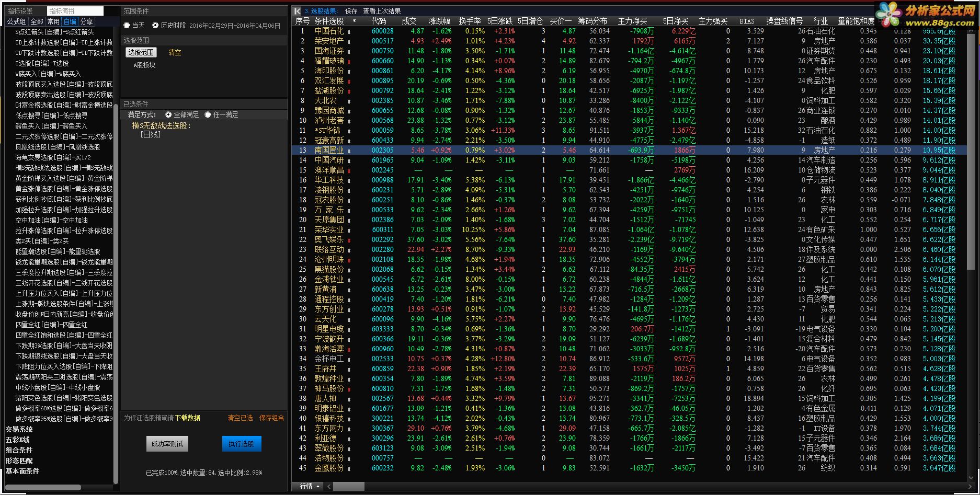The width and height of the screenshot is (980, 495).
Task: Choose 全部满足 matching mode
Action: pyautogui.click(x=168, y=114)
